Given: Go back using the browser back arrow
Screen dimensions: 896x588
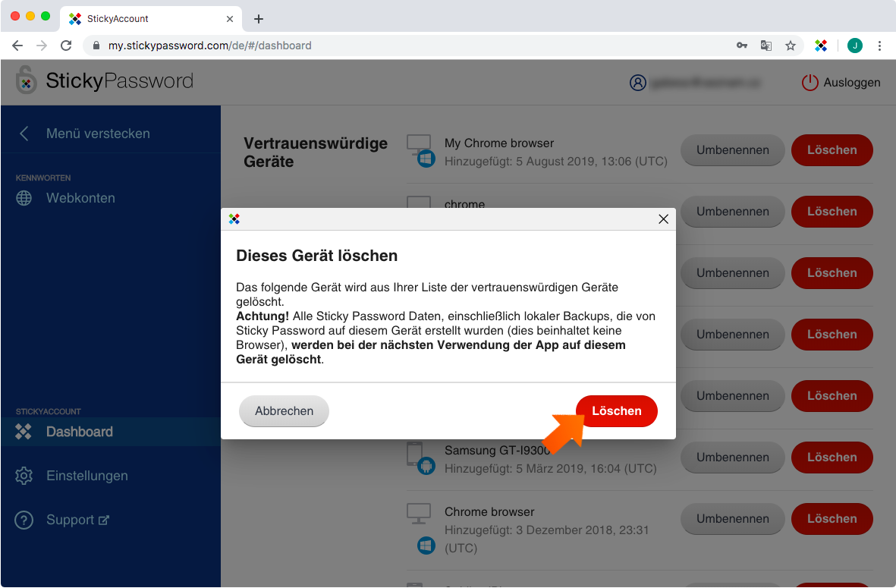Looking at the screenshot, I should [17, 45].
